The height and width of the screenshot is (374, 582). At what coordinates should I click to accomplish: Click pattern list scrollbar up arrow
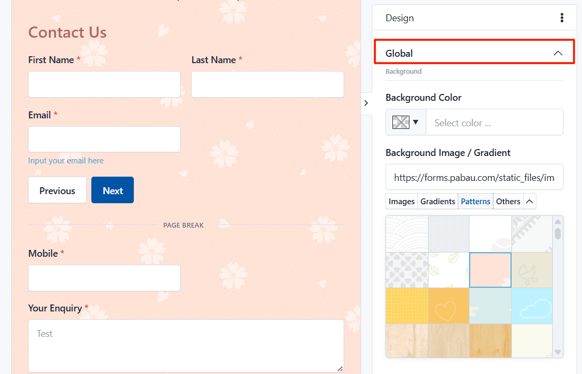pyautogui.click(x=558, y=222)
